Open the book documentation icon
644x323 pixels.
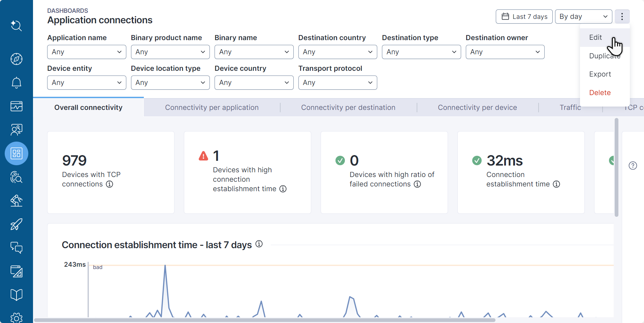(x=16, y=295)
